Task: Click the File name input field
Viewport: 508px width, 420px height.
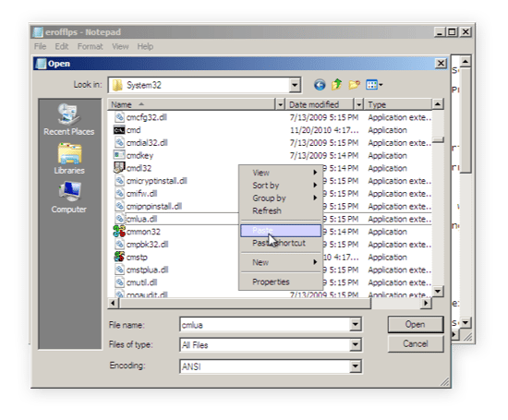Action: [x=265, y=325]
